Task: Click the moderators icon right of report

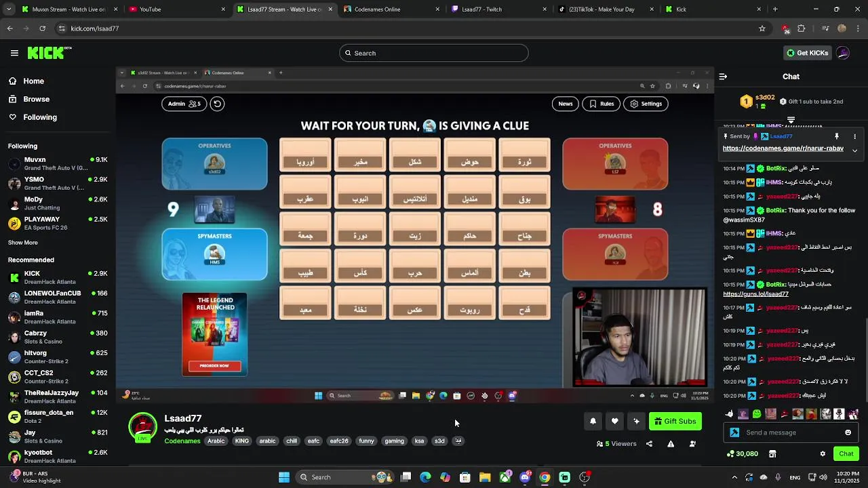Action: (x=692, y=444)
